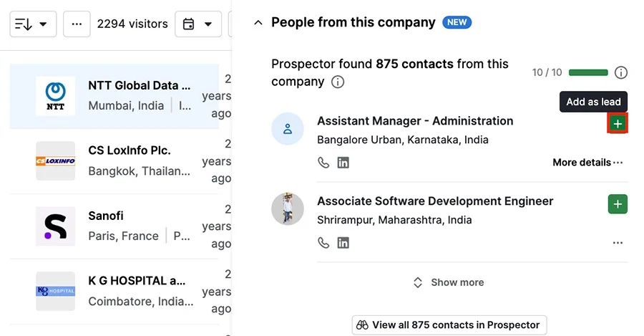Collapse People from this company section
The image size is (644, 336).
click(258, 23)
